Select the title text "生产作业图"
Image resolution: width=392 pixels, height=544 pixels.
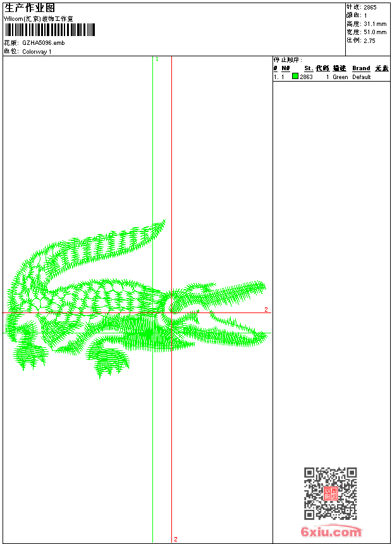click(x=30, y=8)
